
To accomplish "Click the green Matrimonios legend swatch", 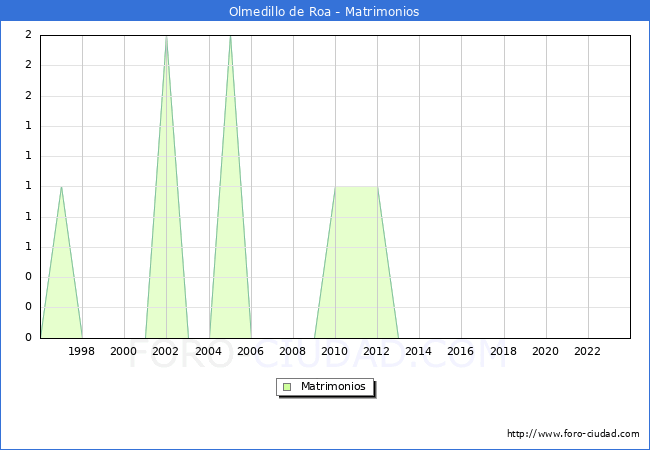I will [287, 387].
